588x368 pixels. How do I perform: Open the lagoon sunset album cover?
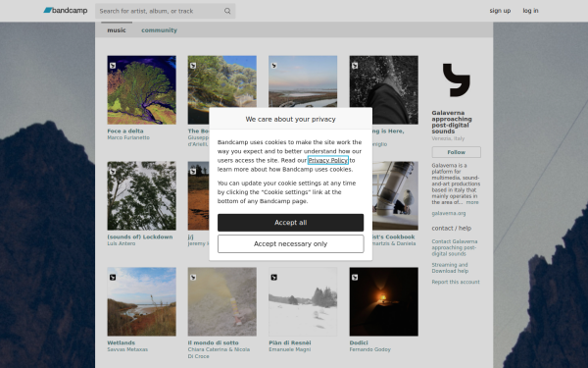point(303,81)
